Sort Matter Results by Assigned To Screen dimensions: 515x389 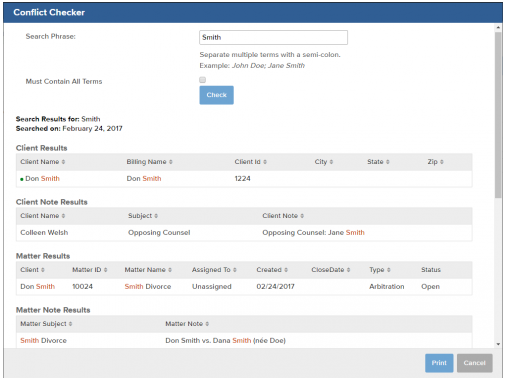[x=214, y=270]
